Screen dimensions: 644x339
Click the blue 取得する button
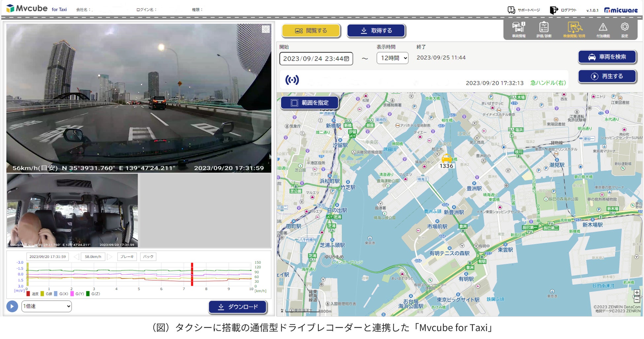(376, 31)
